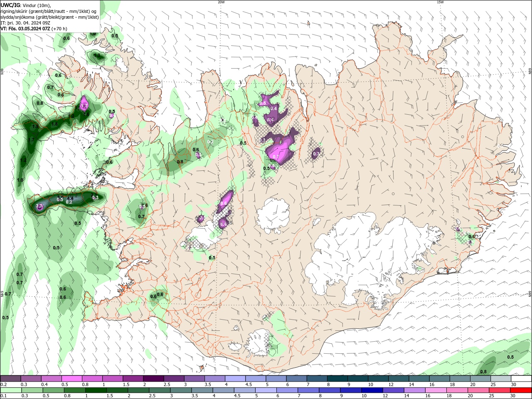Select the palest green rain swatch between 0.1 and 0.3
Screen dimensions: 532x399
pos(11,390)
